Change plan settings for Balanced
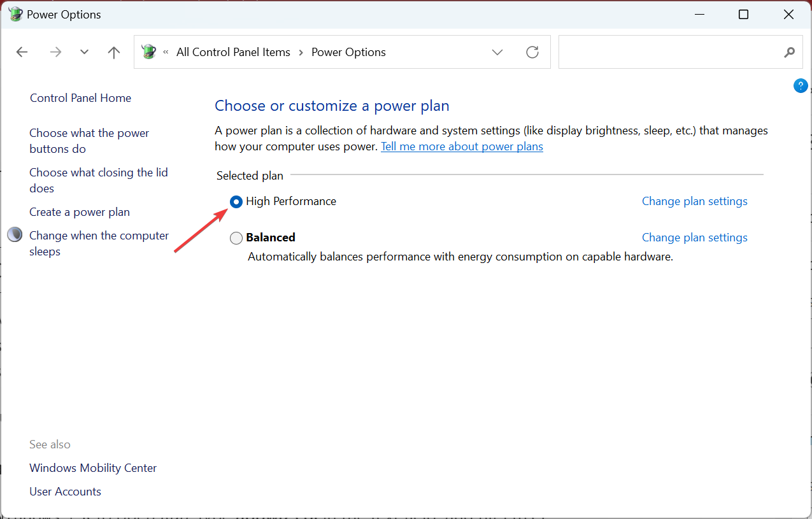812x519 pixels. pos(695,238)
